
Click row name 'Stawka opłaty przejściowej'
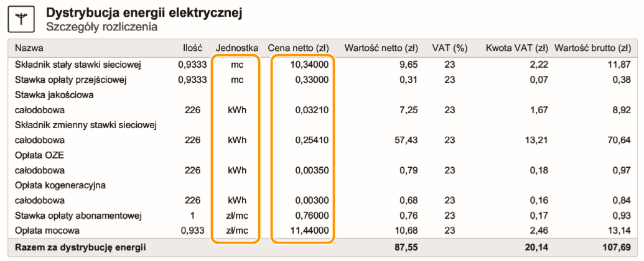[x=70, y=80]
